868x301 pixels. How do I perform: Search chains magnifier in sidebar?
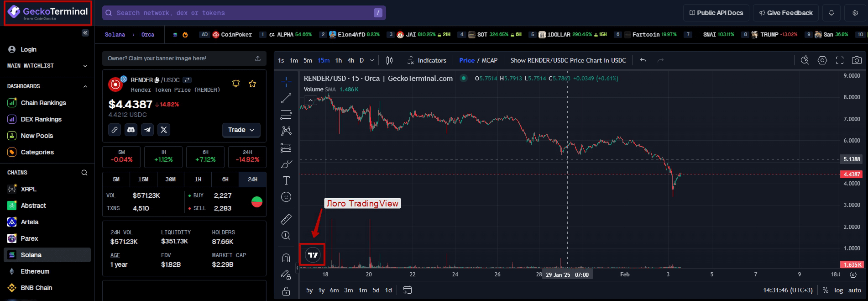click(x=84, y=173)
